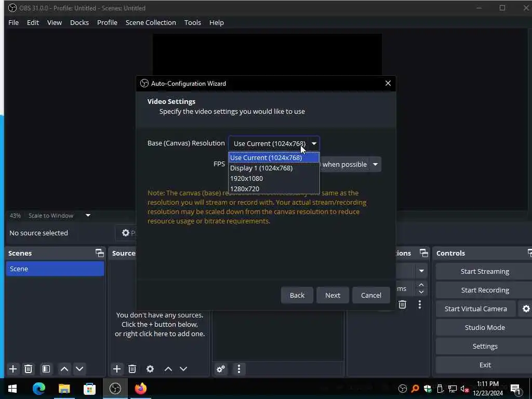Enable Studio Mode
532x399 pixels.
click(x=485, y=327)
